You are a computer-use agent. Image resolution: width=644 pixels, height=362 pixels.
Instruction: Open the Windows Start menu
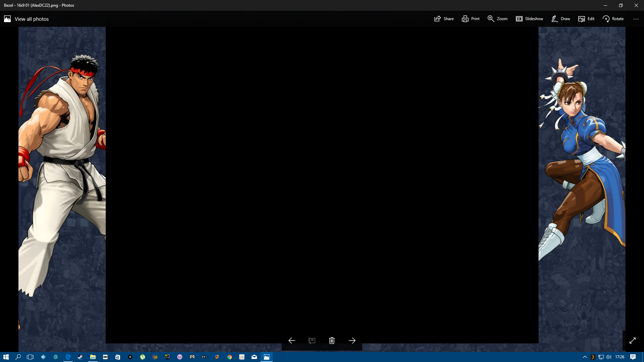[6, 357]
